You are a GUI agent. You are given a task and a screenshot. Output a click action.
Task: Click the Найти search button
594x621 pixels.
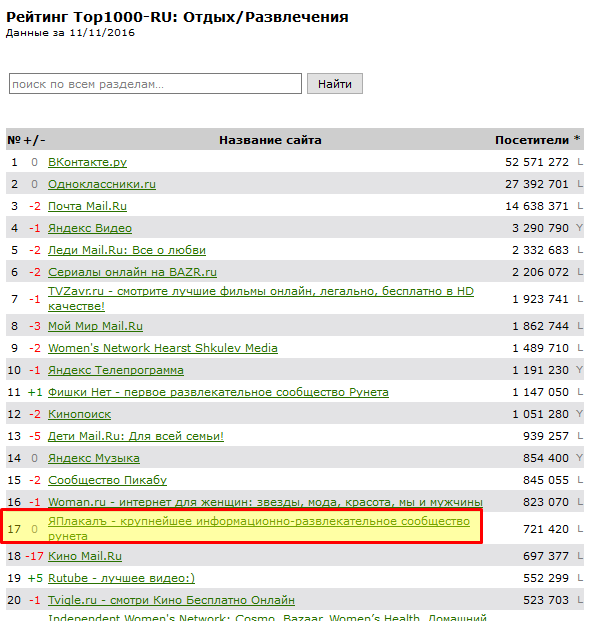click(x=335, y=84)
